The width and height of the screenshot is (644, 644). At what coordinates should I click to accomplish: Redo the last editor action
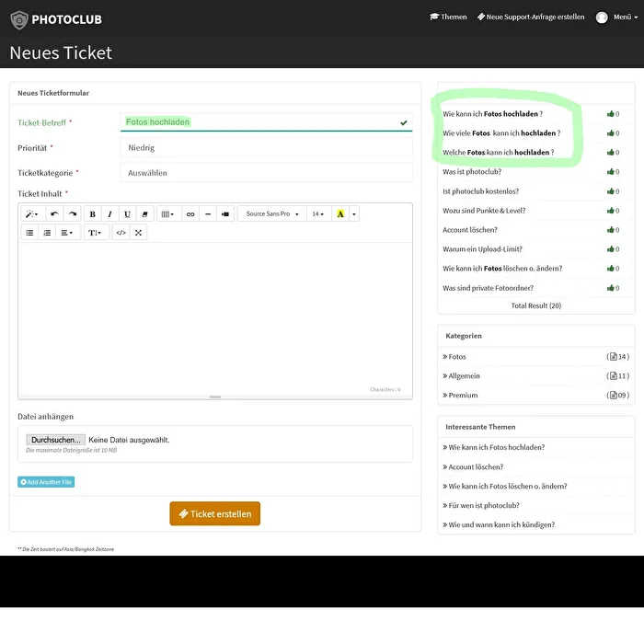coord(73,214)
